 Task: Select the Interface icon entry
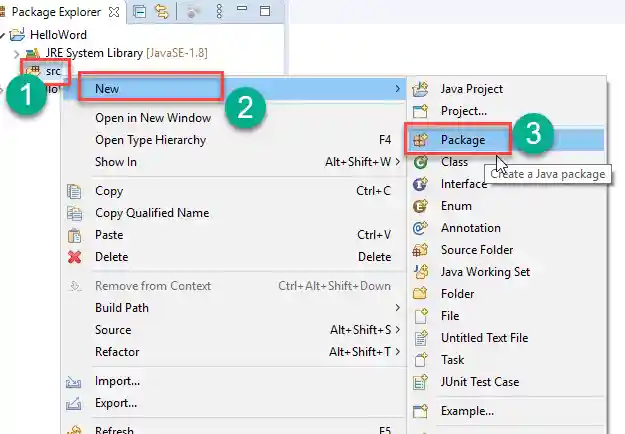(421, 184)
